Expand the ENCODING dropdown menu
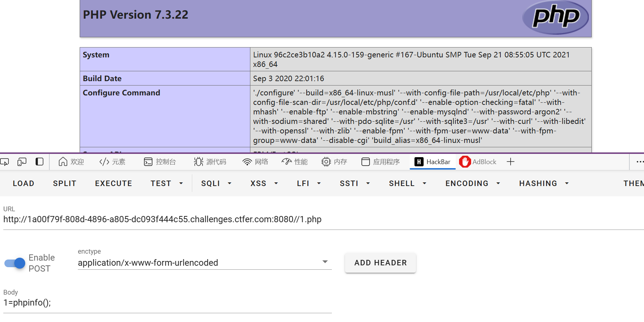The height and width of the screenshot is (322, 644). (473, 183)
